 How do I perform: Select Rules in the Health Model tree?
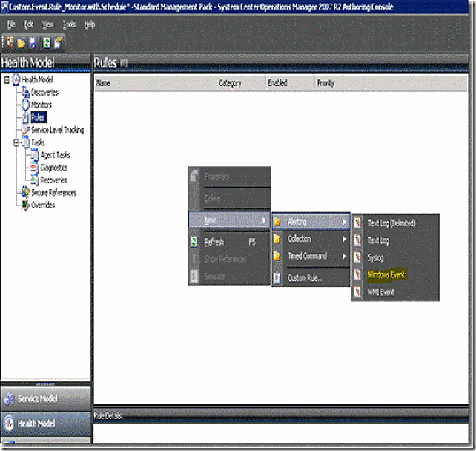click(39, 117)
